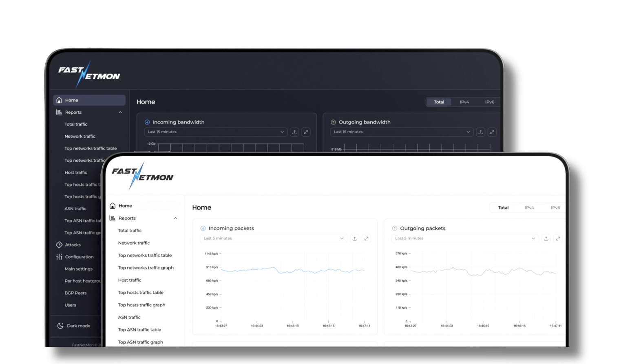This screenshot has height=364, width=621.
Task: Expand Outgoing bandwidth chart to fullscreen
Action: [x=492, y=132]
